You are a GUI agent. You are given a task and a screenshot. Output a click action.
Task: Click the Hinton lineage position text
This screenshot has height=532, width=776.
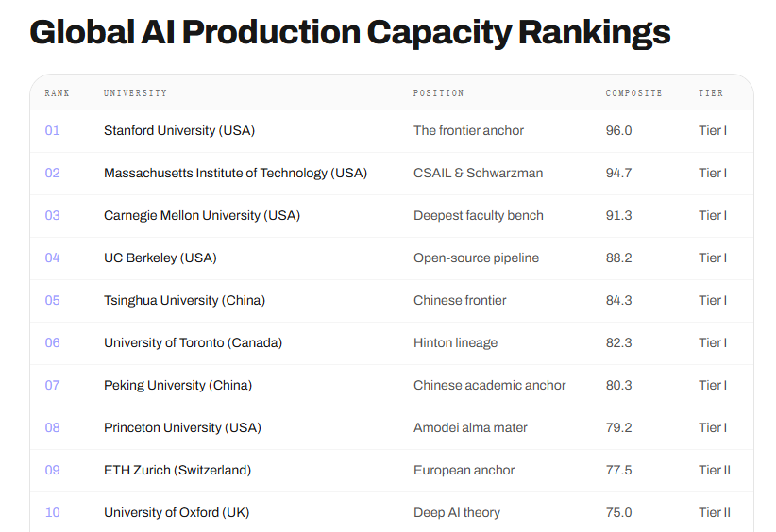[455, 343]
